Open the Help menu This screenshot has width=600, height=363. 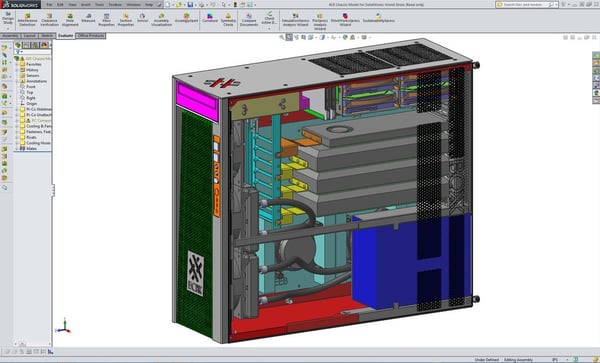tap(149, 5)
